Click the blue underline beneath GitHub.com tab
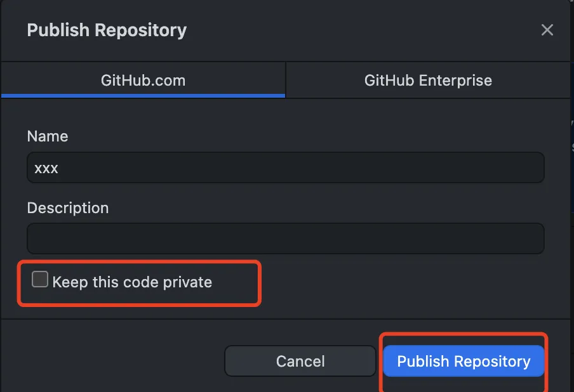The image size is (574, 392). 143,96
